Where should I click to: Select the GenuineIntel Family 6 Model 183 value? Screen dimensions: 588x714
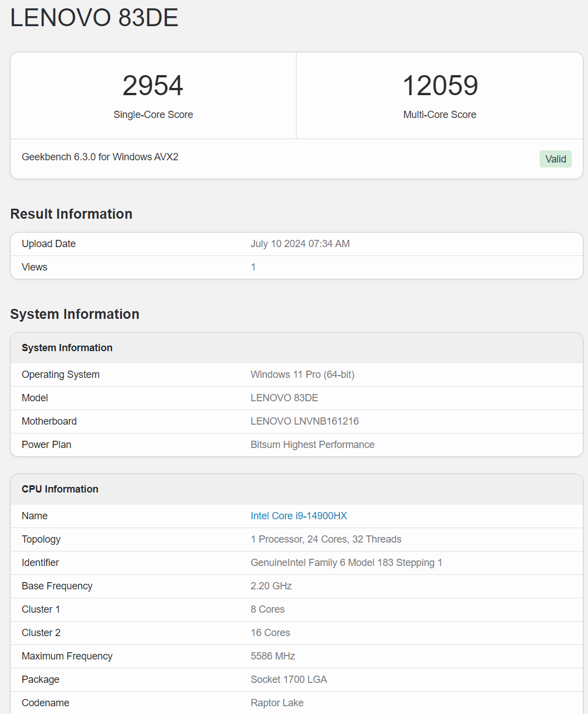347,563
